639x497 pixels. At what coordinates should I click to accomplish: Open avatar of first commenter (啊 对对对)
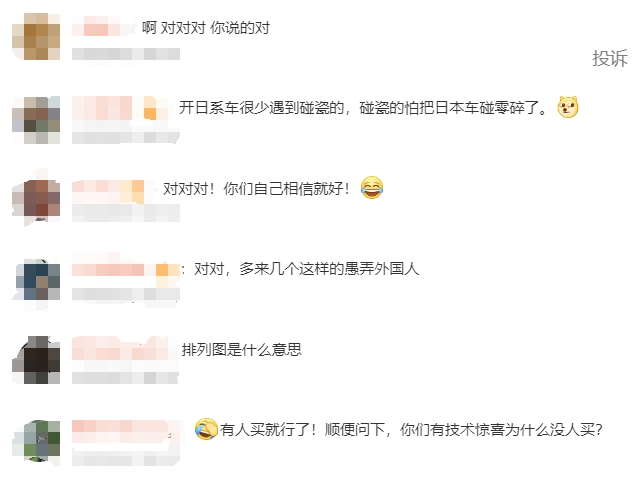36,36
